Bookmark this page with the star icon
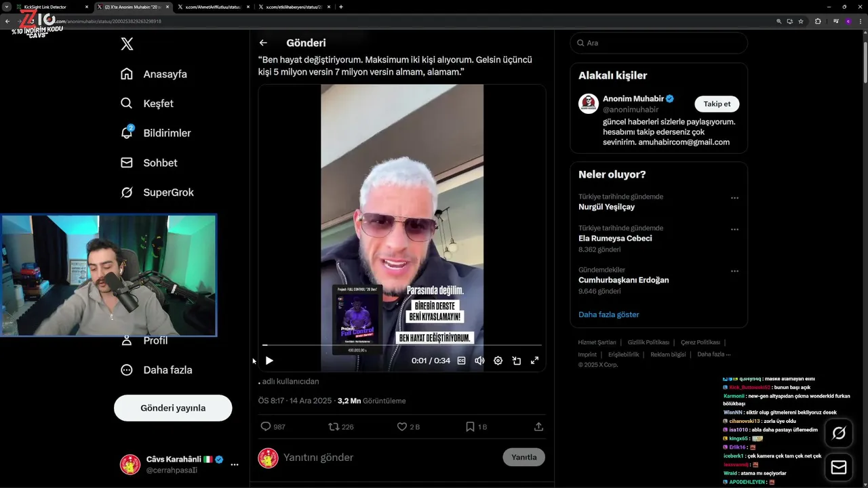The width and height of the screenshot is (868, 488). [801, 21]
